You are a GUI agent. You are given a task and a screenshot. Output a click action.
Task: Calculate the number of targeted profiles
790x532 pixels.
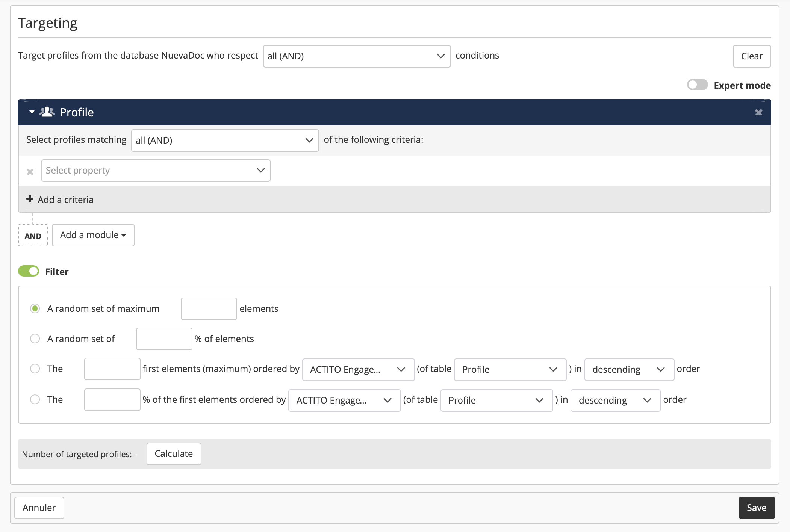[x=174, y=454]
